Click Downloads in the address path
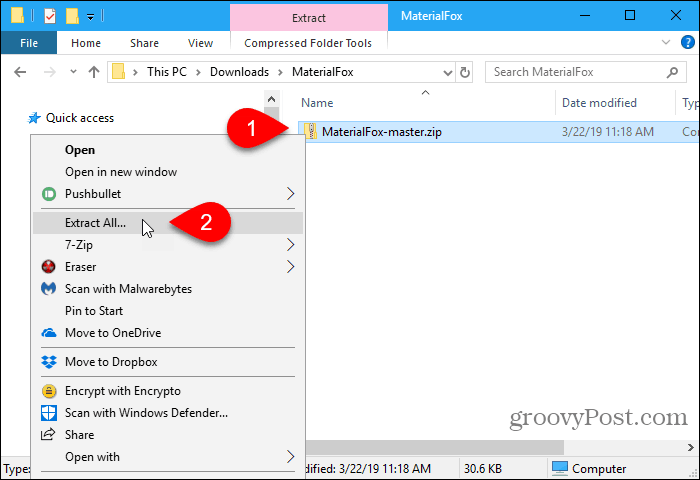This screenshot has width=700, height=480. click(239, 72)
